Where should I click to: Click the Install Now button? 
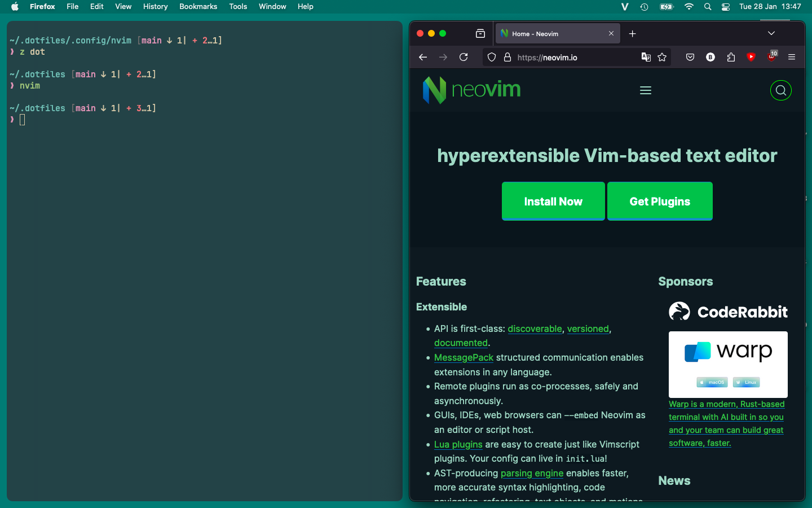553,201
